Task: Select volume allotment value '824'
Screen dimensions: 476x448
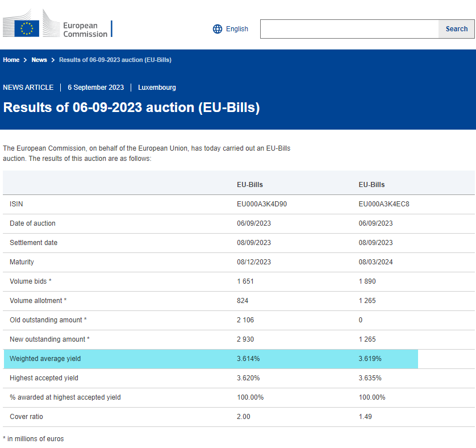Action: [243, 301]
